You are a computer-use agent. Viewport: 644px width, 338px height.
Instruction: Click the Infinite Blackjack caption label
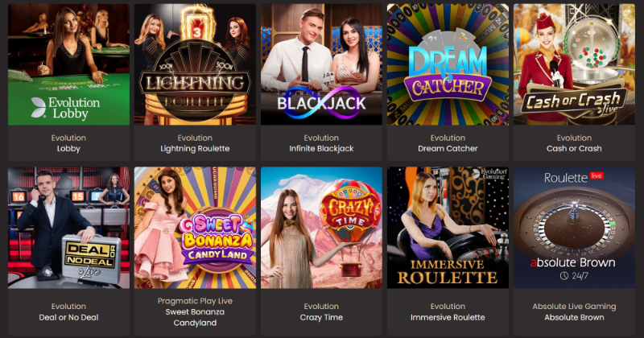click(321, 149)
